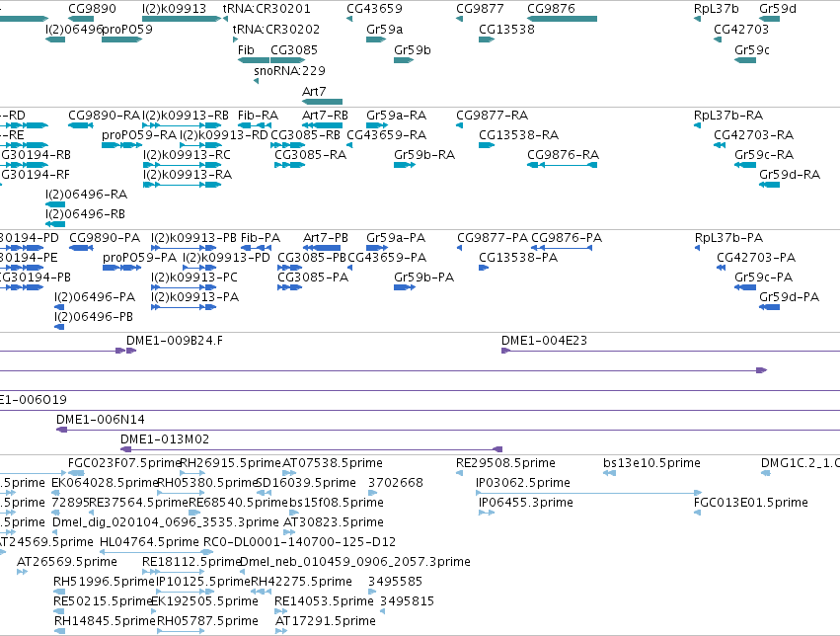Select the l(2)k09913 gene glyph
Screen dimensions: 840x636
(x=181, y=19)
